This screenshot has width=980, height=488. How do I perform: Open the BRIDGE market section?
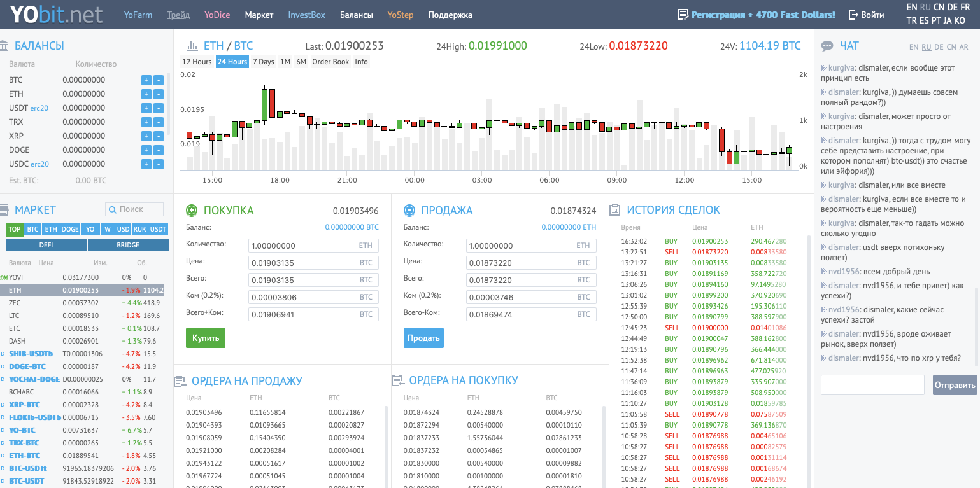[x=129, y=245]
